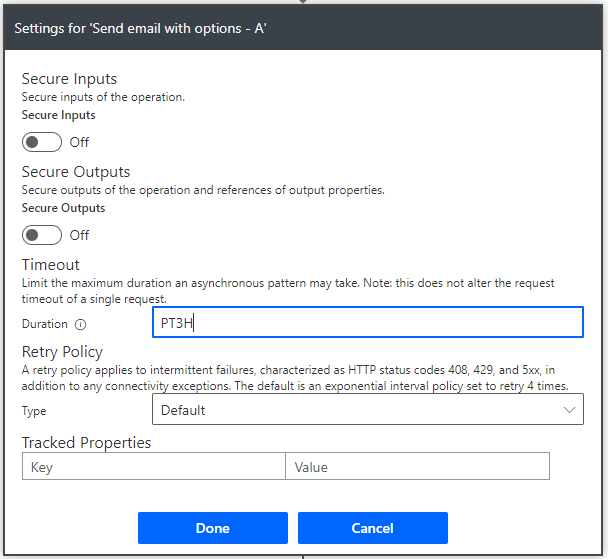The height and width of the screenshot is (559, 608).
Task: Enable the Secure Outputs switch
Action: [x=42, y=235]
